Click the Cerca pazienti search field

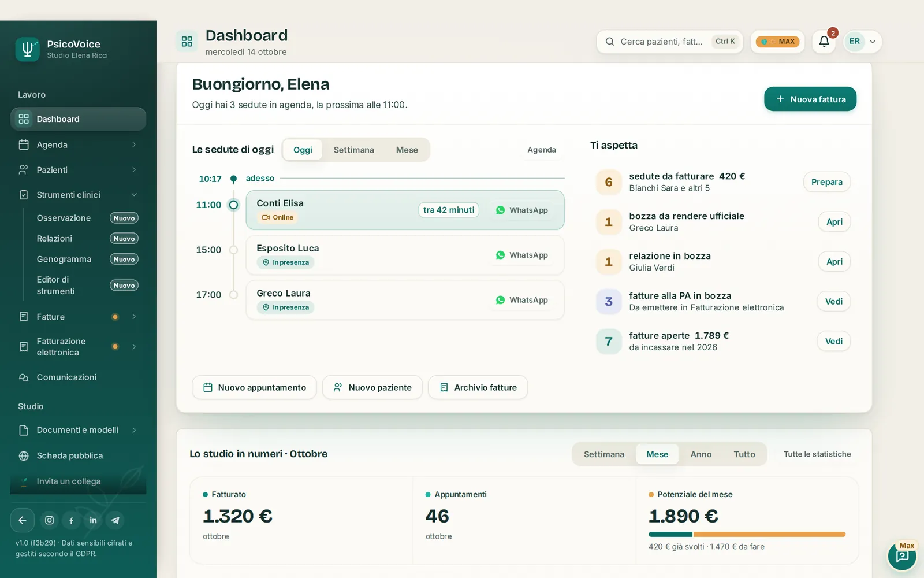(669, 42)
